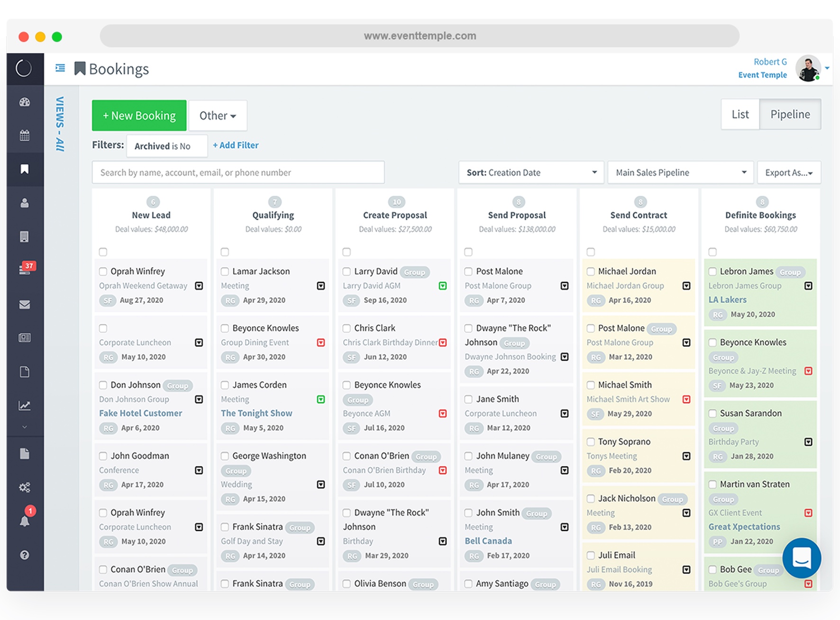Check the Lamar Jackson booking checkbox

(225, 272)
